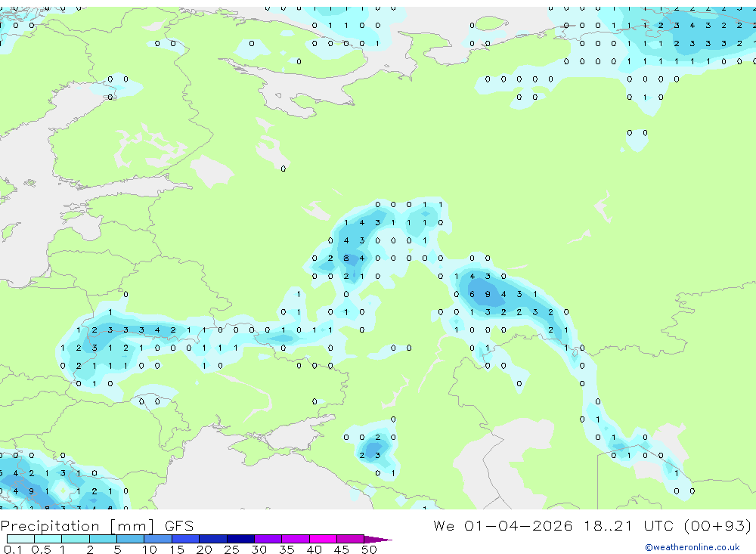Click the '18..21 UTC (00+93)' time text
The image size is (756, 554).
tap(668, 526)
